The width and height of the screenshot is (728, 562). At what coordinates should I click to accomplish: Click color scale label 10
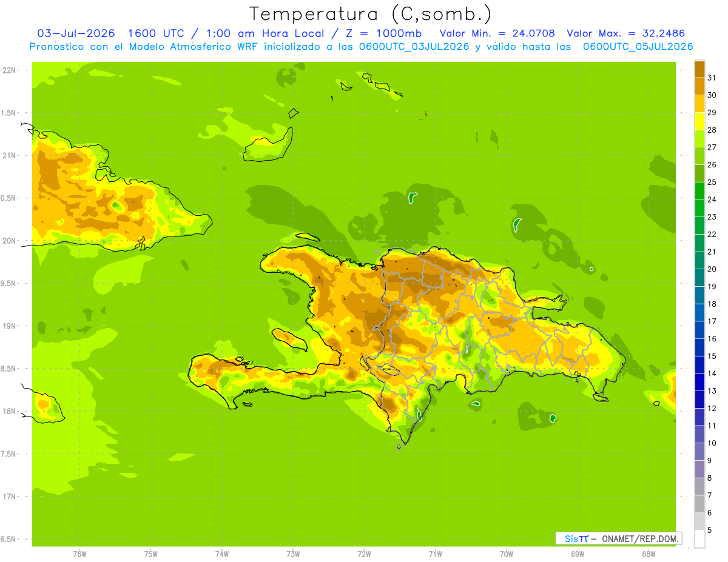tap(712, 443)
